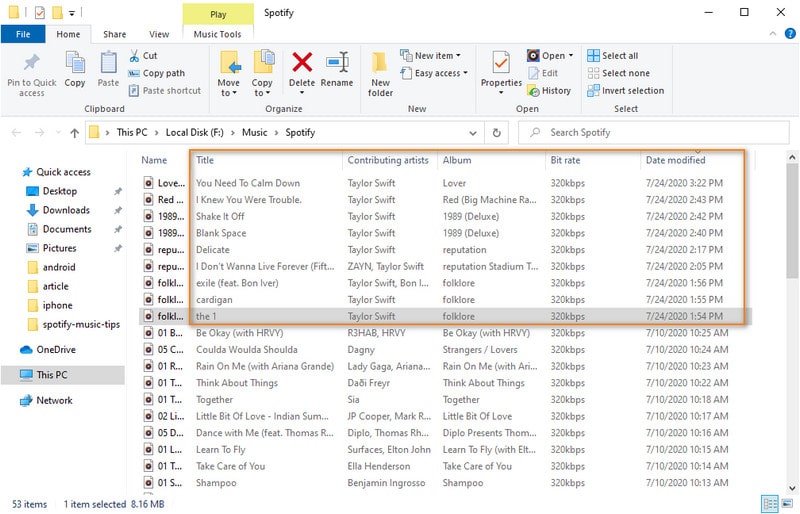Select the "Blank Space" file row
This screenshot has height=514, width=800.
click(x=445, y=233)
